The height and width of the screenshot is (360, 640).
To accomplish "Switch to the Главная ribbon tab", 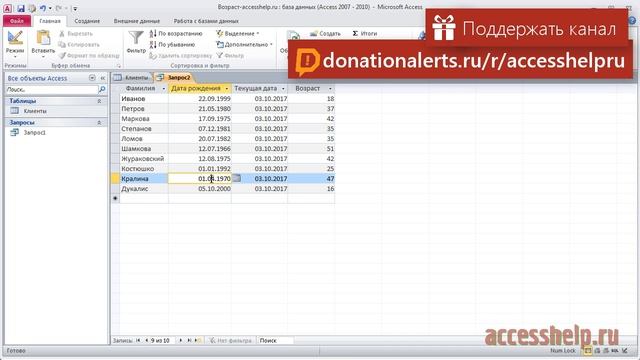I will 50,21.
